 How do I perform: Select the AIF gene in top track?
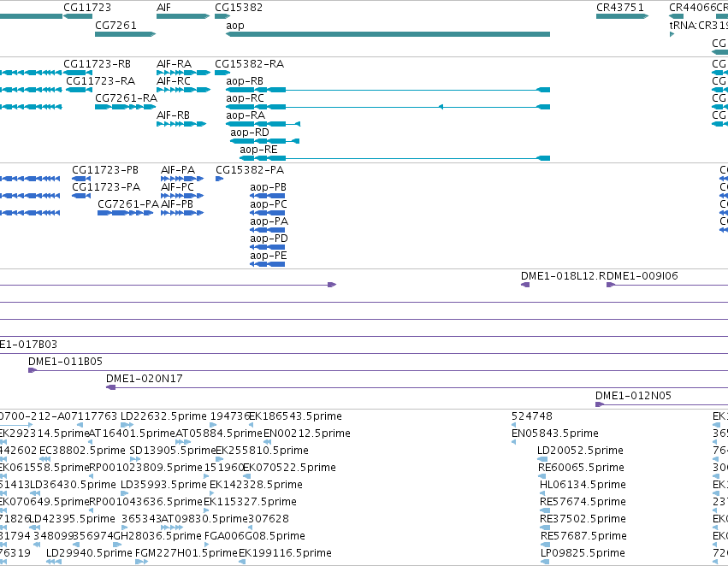pyautogui.click(x=183, y=16)
